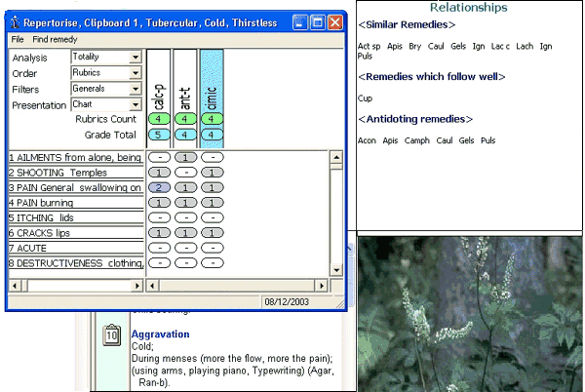585x392 pixels.
Task: Click ant-t grade cell in AILMENTS row
Action: [x=185, y=157]
